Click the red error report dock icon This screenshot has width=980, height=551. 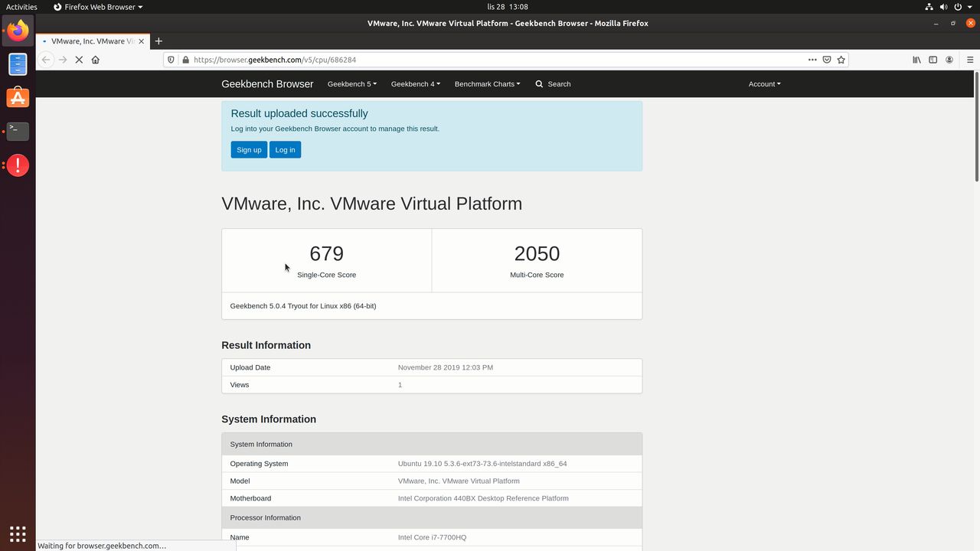click(18, 165)
